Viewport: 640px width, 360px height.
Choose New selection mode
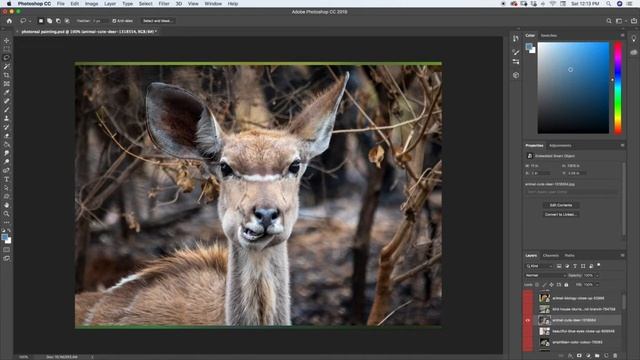[41, 21]
